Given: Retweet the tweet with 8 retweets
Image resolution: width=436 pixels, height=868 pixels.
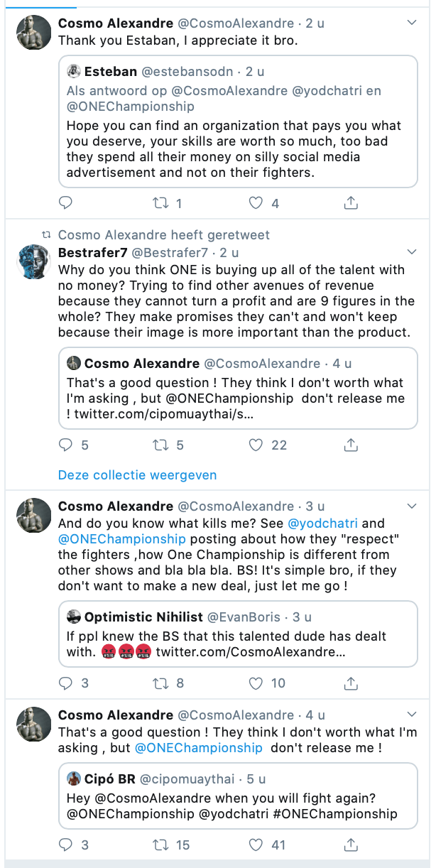Looking at the screenshot, I should [160, 683].
